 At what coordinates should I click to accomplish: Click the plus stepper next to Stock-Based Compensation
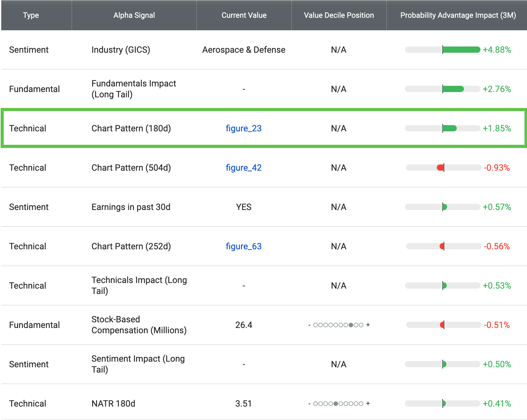[x=368, y=325]
